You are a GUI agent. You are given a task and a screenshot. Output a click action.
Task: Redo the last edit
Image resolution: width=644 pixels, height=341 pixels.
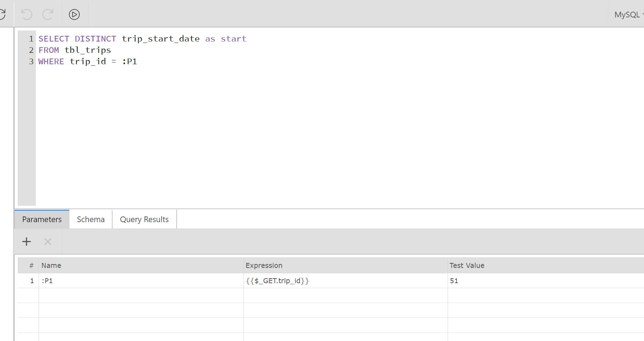point(48,15)
